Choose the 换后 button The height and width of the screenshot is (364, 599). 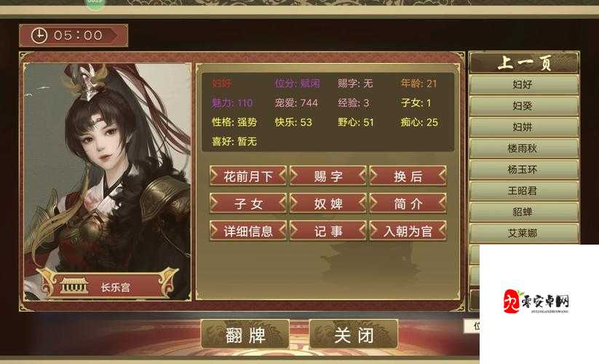(x=408, y=176)
